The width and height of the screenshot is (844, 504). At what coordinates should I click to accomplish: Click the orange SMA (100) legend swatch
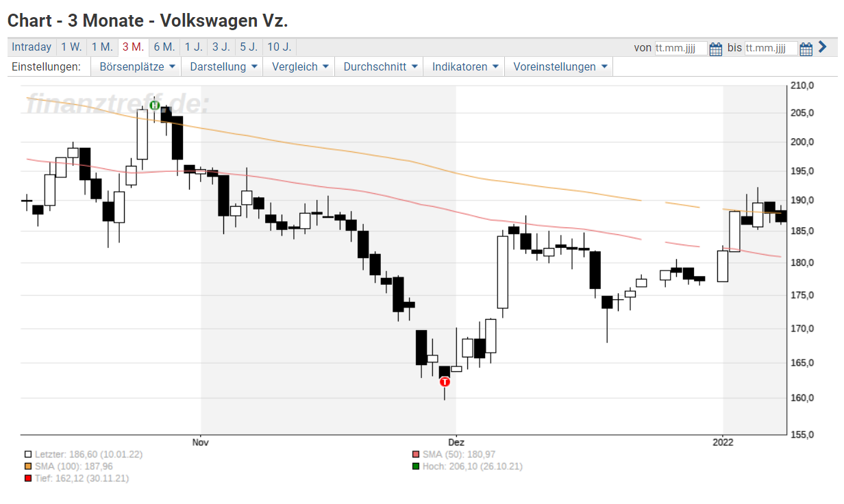click(27, 466)
